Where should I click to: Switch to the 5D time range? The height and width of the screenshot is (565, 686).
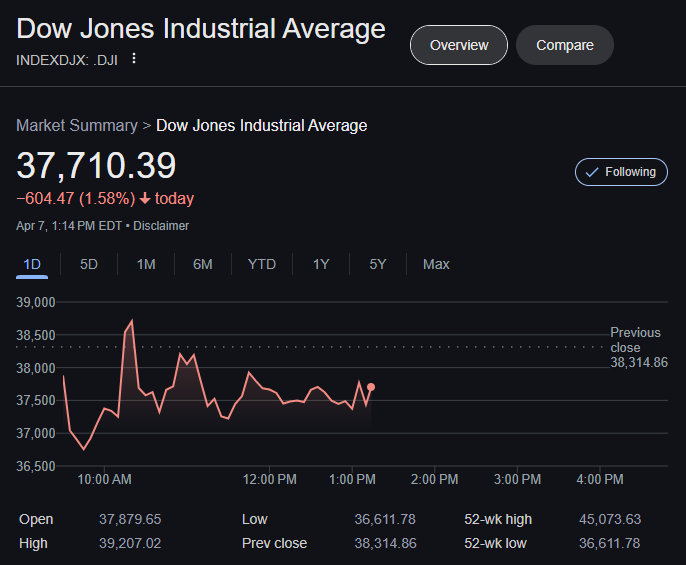[89, 264]
